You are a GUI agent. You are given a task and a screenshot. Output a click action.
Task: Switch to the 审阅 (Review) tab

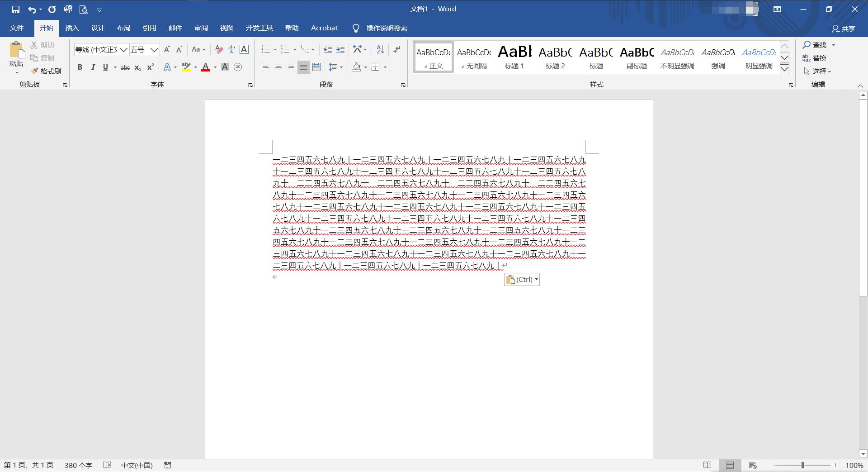tap(201, 28)
